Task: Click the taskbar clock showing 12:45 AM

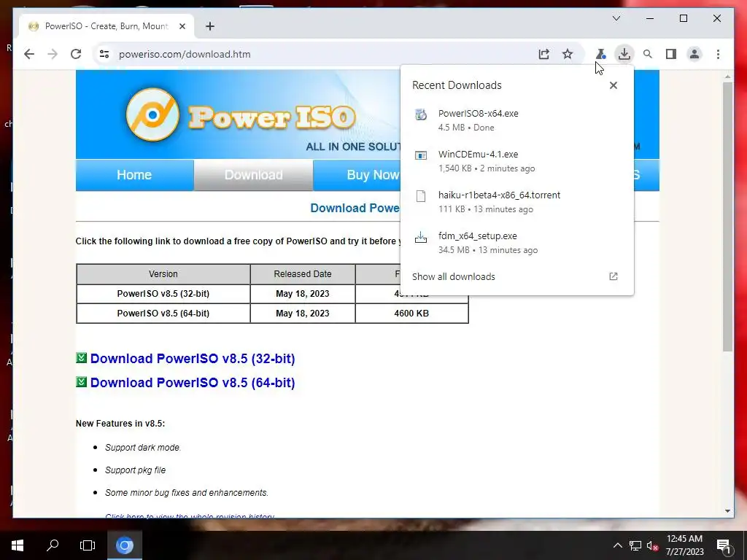Action: [x=684, y=545]
